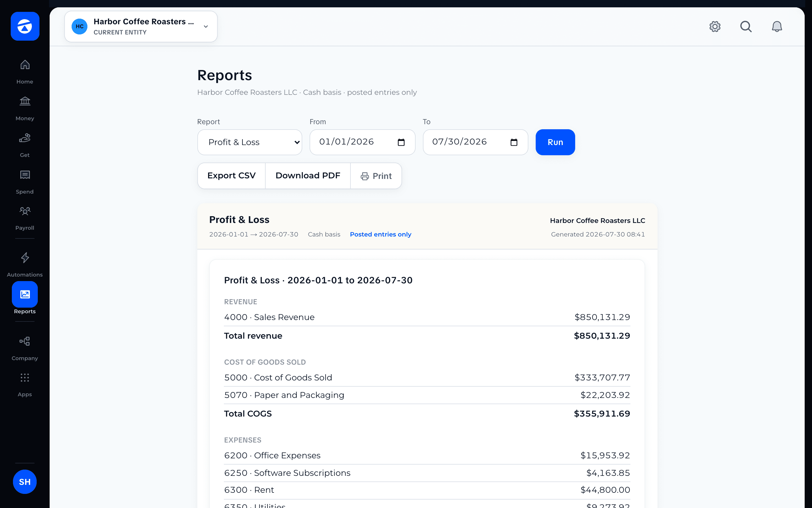This screenshot has width=812, height=508.
Task: Open settings gear icon
Action: pos(715,27)
